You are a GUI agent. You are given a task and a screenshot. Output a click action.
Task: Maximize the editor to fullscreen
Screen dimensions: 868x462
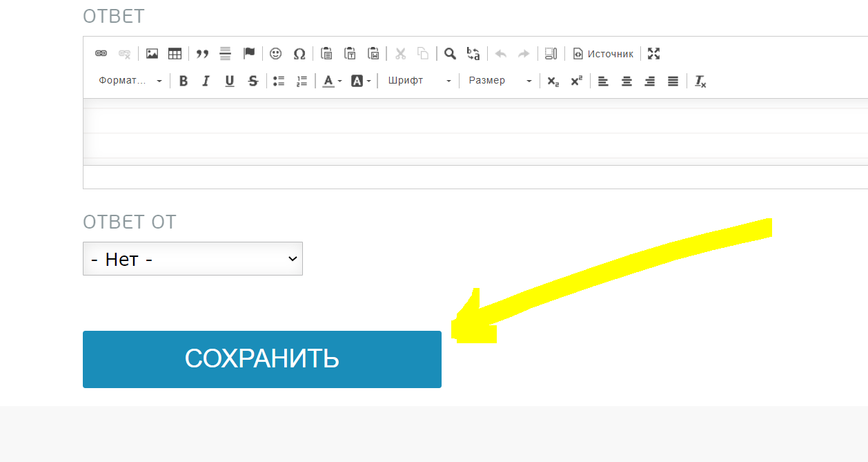(654, 54)
